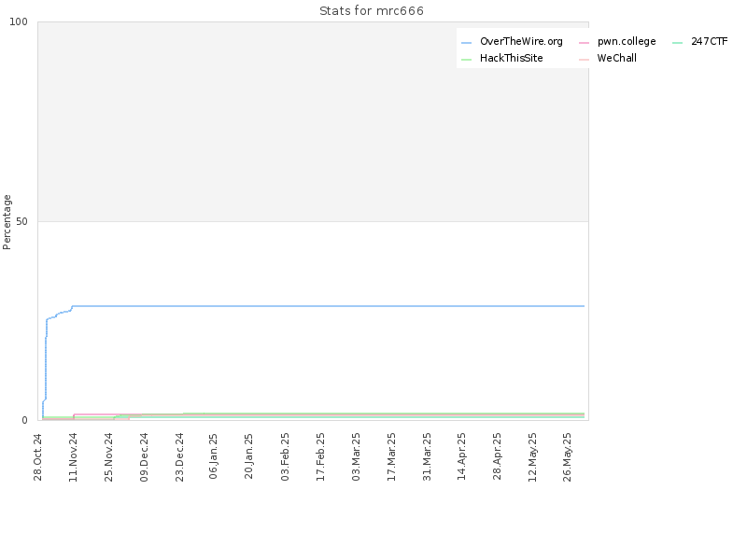
Task: Click the HackThisSite legend label
Action: (511, 58)
